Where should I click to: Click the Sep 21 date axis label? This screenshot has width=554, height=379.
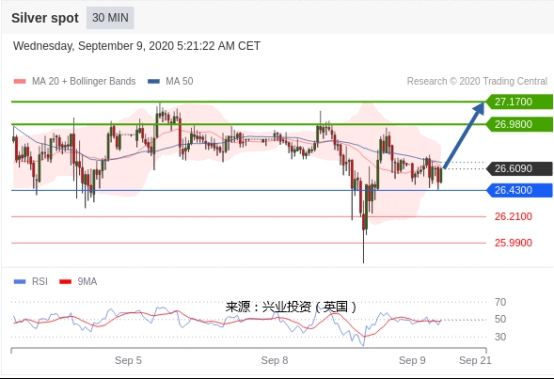tap(475, 360)
